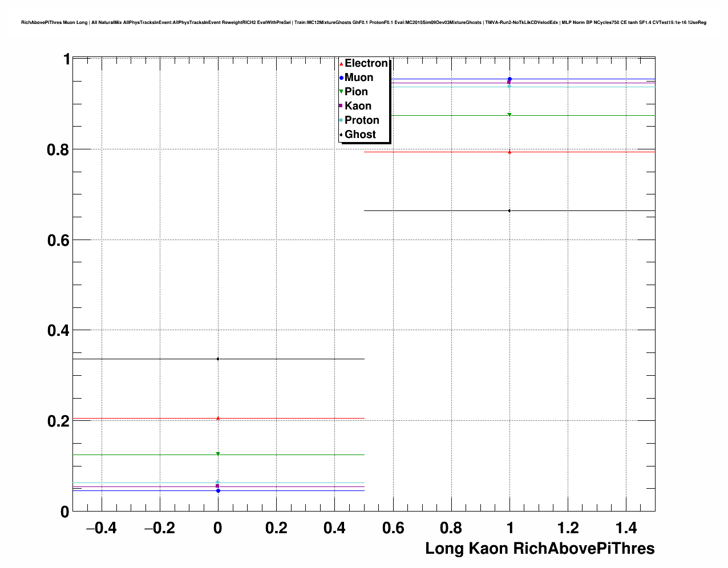Select the Ghost data point at x=0
The width and height of the screenshot is (728, 568).
(218, 359)
